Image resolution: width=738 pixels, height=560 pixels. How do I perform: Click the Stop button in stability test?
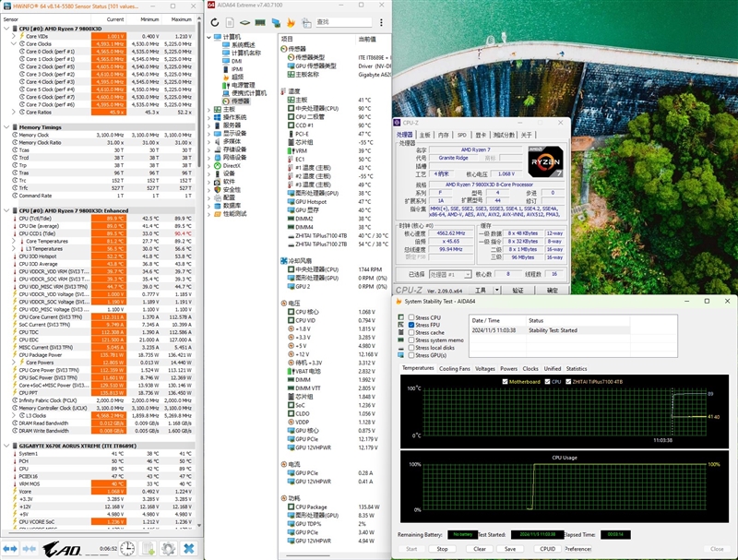click(442, 549)
